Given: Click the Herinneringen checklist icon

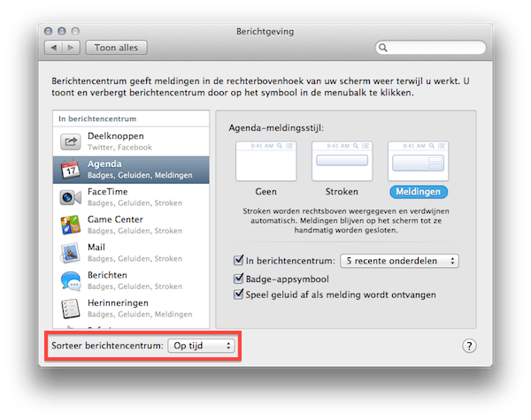Looking at the screenshot, I should [x=71, y=309].
